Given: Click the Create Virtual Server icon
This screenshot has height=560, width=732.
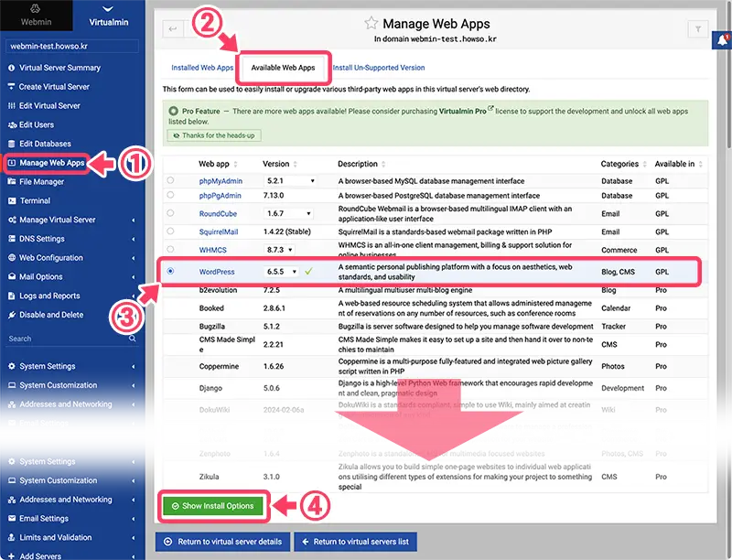Looking at the screenshot, I should pos(12,86).
